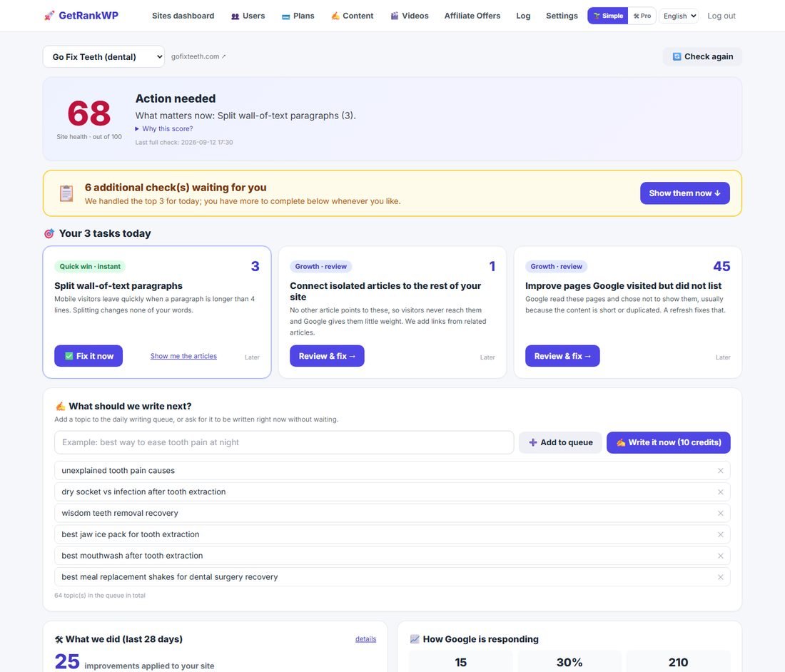Click Later on Connect isolated articles card

click(x=487, y=357)
